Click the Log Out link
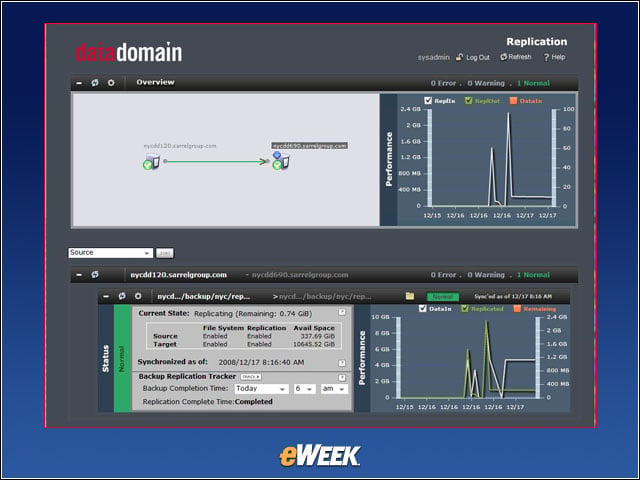This screenshot has width=640, height=480. tap(473, 57)
